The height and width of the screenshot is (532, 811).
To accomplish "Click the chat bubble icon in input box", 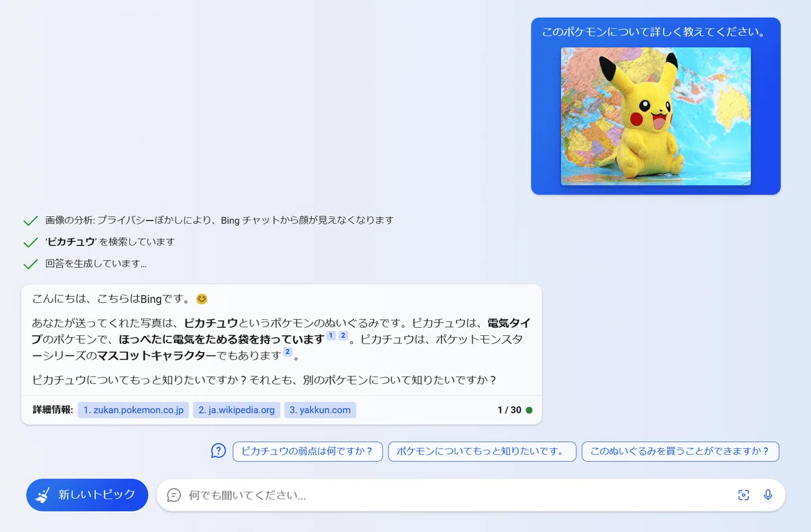I will 174,495.
